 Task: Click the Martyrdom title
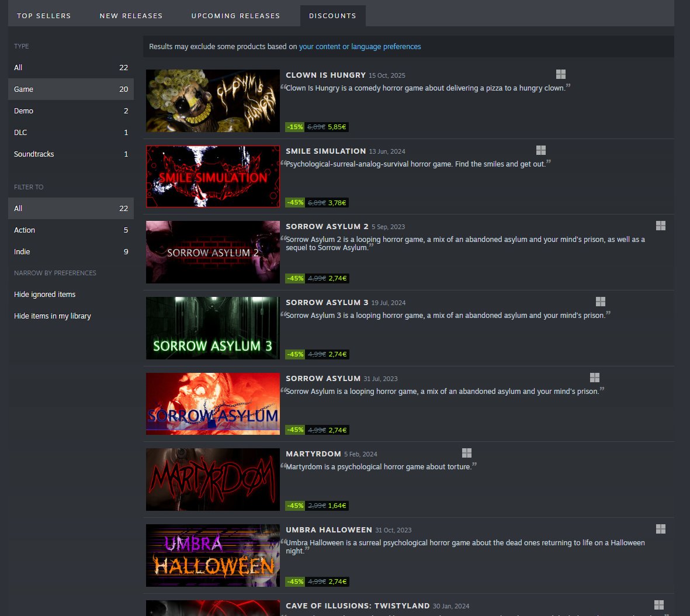pyautogui.click(x=313, y=454)
